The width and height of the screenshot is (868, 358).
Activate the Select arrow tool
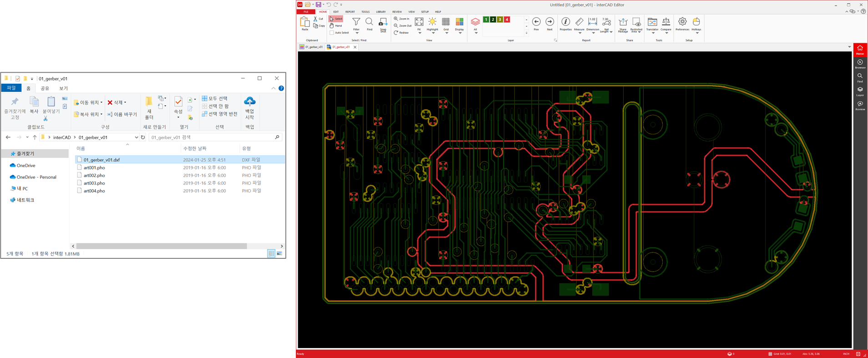pos(336,19)
